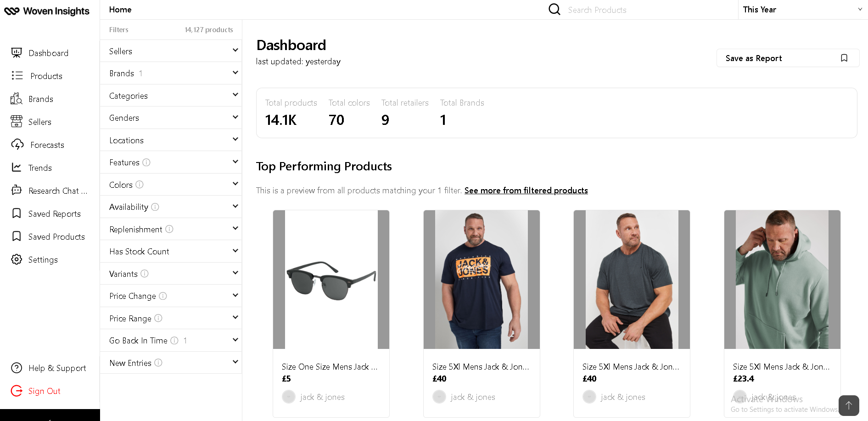
Task: Open Trends from the sidebar
Action: 40,168
